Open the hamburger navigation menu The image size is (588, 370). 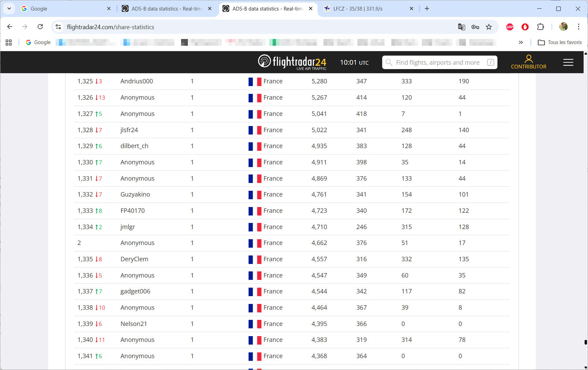(568, 62)
